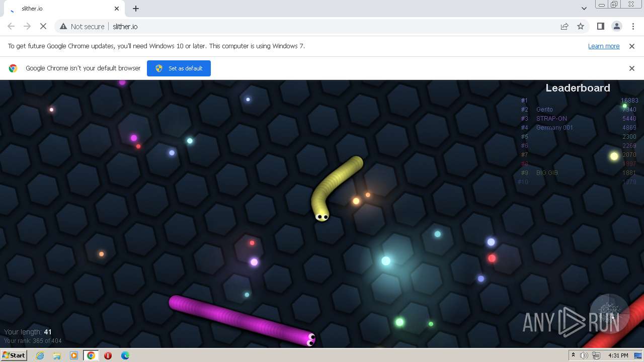
Task: Dismiss the default browser bar
Action: pyautogui.click(x=632, y=68)
